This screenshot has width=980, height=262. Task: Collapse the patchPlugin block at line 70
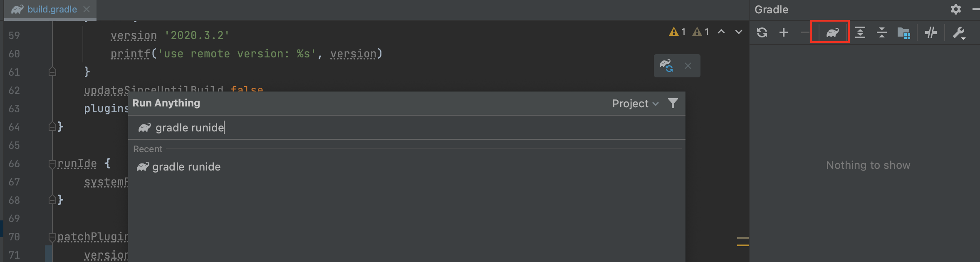coord(52,237)
